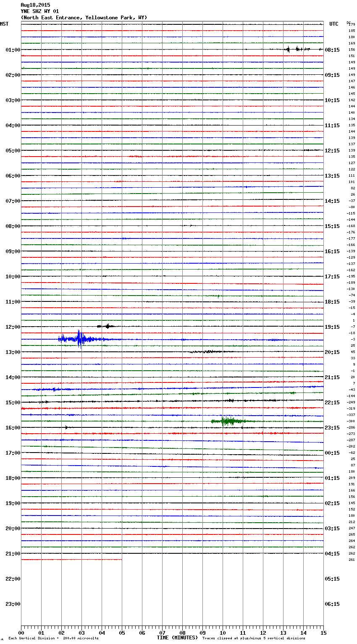Select the 07:00 MST time label
Viewport: 357px width, 644px height.
(13, 201)
